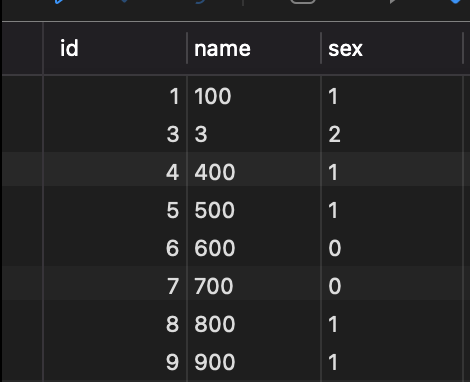
Task: Click the id cell with value 4
Action: tap(115, 172)
